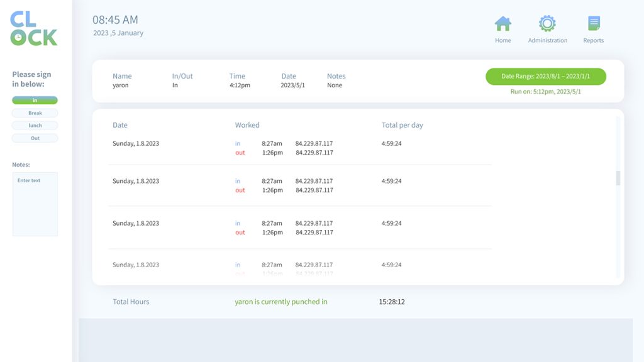Click the Time column header
The image size is (644, 362).
237,76
